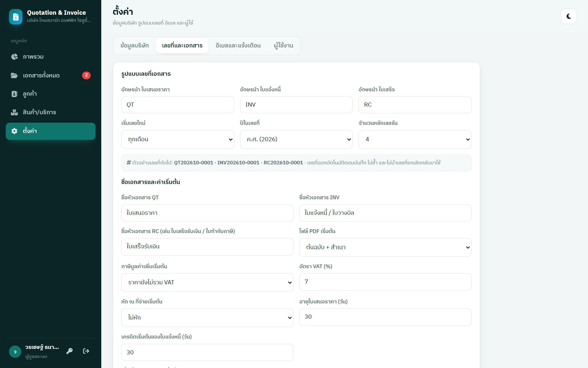
Task: Click the อัตรา VAT (%) field
Action: point(385,282)
